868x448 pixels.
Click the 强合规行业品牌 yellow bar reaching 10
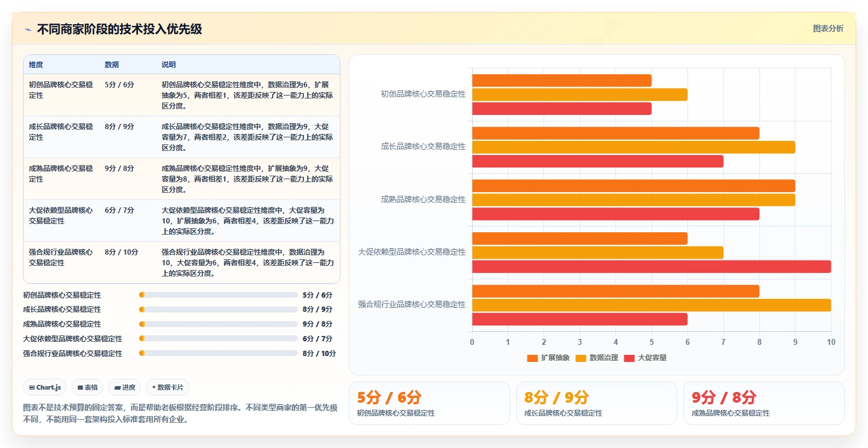click(x=651, y=305)
